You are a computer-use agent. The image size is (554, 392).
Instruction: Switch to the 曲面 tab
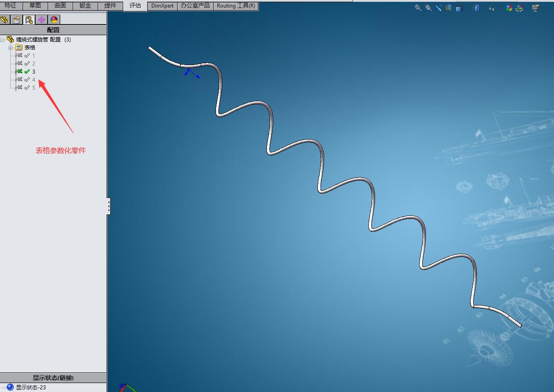point(60,6)
